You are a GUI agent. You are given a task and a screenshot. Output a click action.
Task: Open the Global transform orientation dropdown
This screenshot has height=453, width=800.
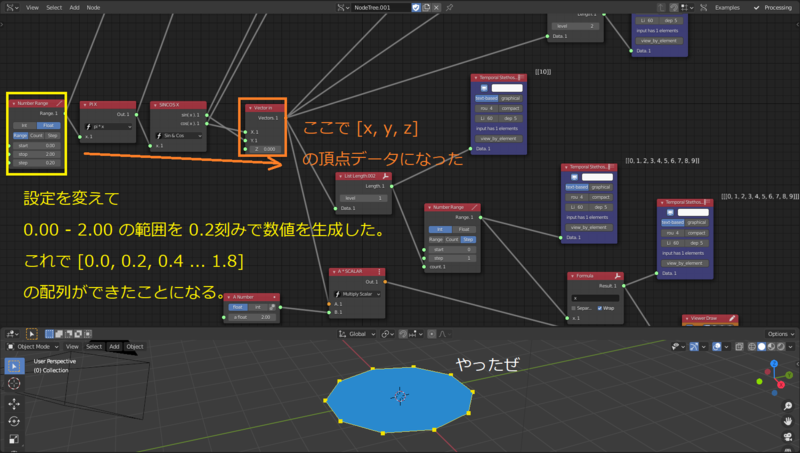(357, 334)
